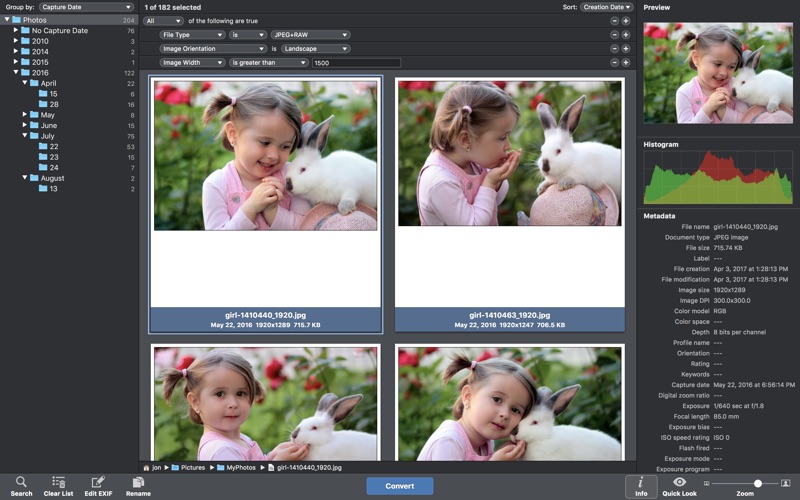Screen dimensions: 800x500
Task: Click the Convert button
Action: tap(399, 486)
